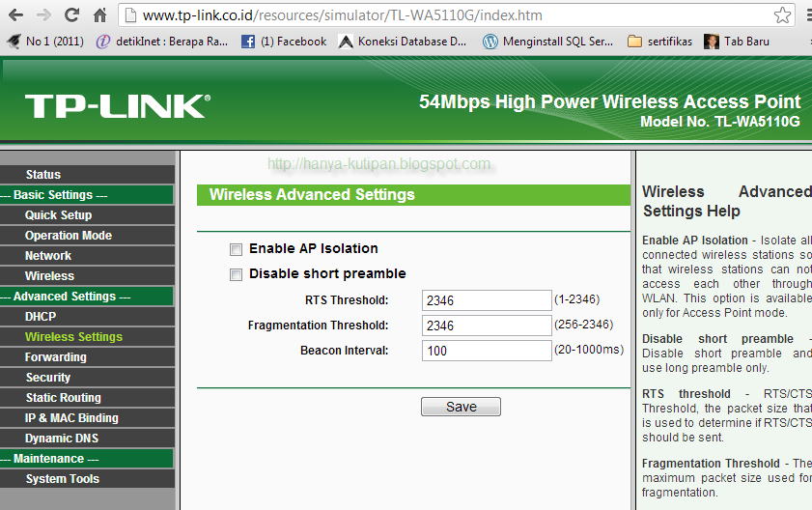The height and width of the screenshot is (510, 812).
Task: Bookmark this page with the star icon
Action: point(782,15)
